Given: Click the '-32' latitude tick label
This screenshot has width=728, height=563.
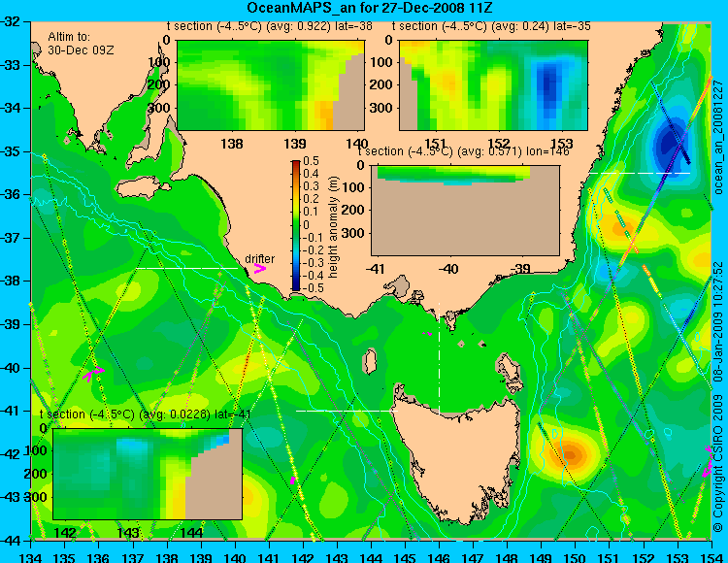Looking at the screenshot, I should tap(11, 21).
